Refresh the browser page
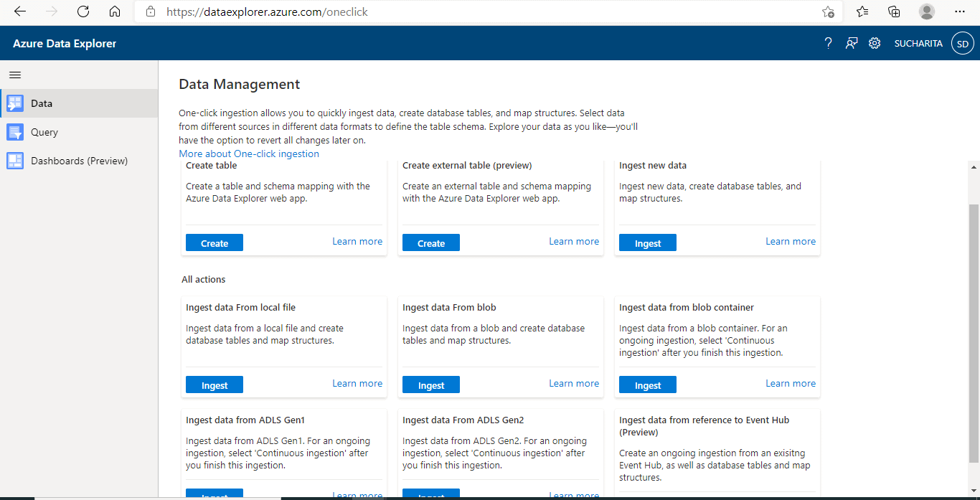Image resolution: width=980 pixels, height=500 pixels. pyautogui.click(x=83, y=11)
